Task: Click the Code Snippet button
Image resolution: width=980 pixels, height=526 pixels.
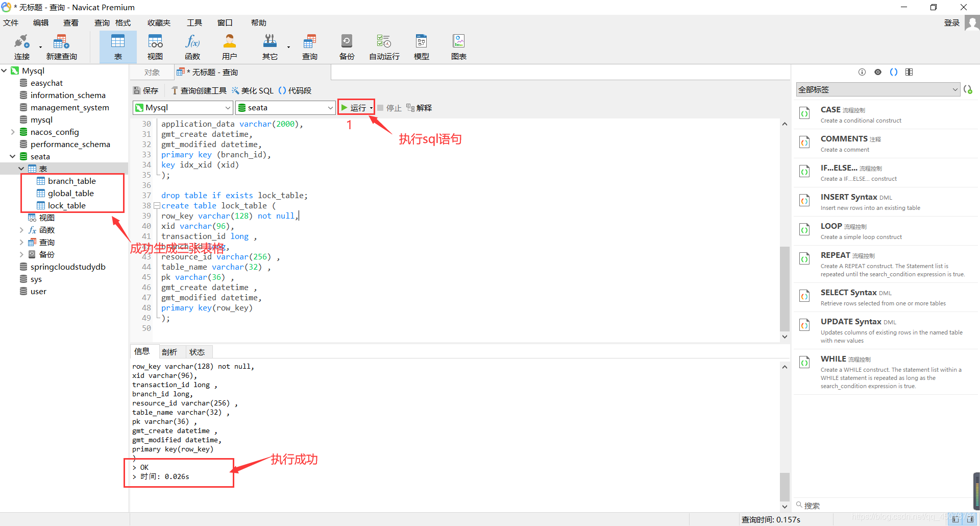Action: click(295, 90)
